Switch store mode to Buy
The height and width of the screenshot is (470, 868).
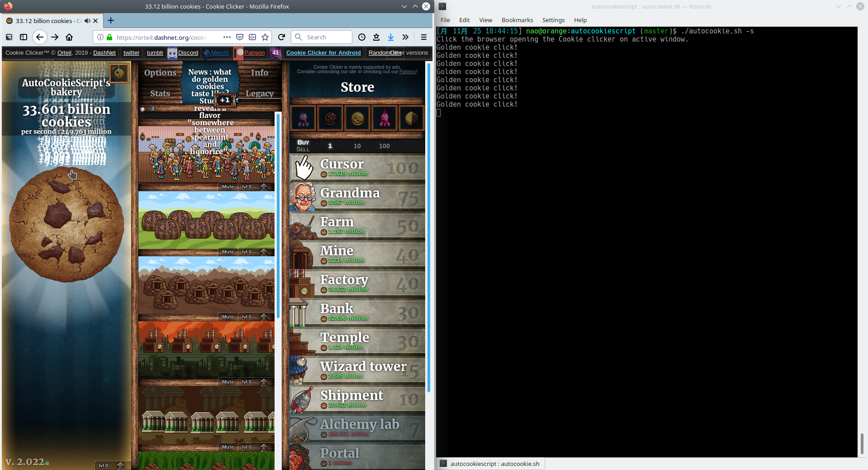click(303, 142)
